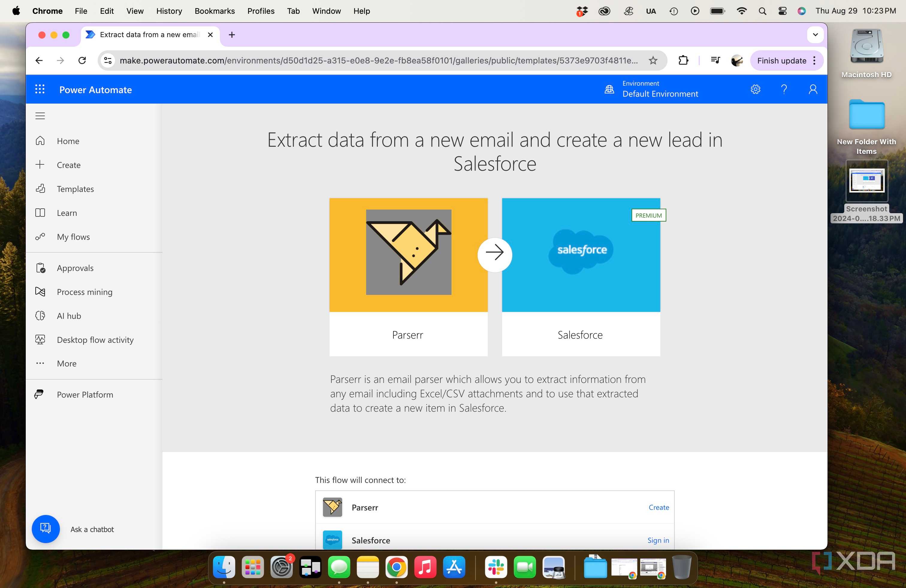This screenshot has width=906, height=588.
Task: Click the Power Automate title in header
Action: click(96, 90)
